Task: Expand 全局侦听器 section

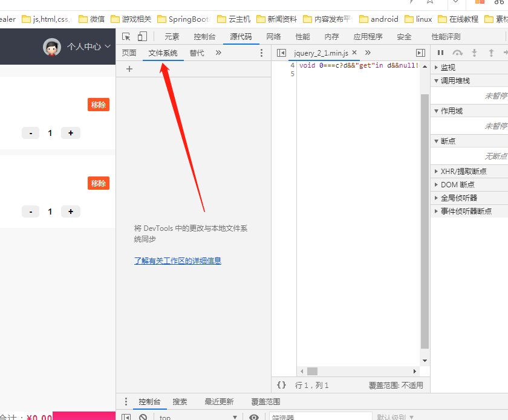Action: click(469, 198)
